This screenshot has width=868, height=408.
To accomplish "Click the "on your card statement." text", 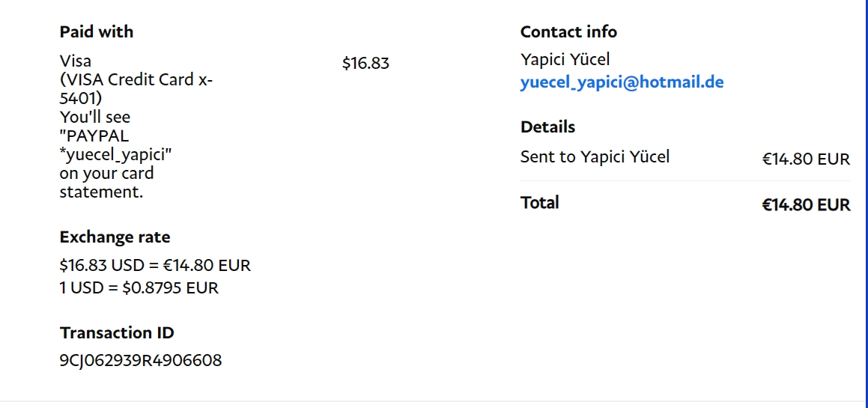I will [x=106, y=183].
